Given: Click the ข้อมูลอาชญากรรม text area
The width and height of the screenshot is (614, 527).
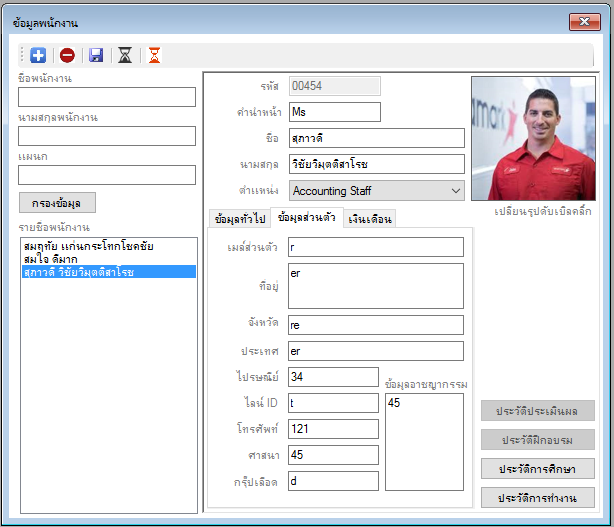Looking at the screenshot, I should tap(424, 442).
